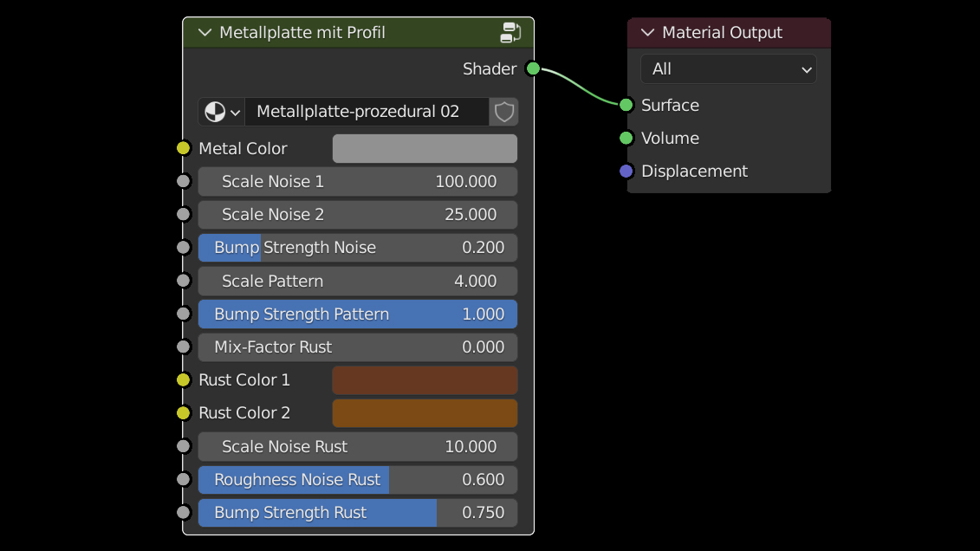Click the Metallplatte-prozedural 02 name field
The width and height of the screenshot is (980, 551).
pos(366,112)
